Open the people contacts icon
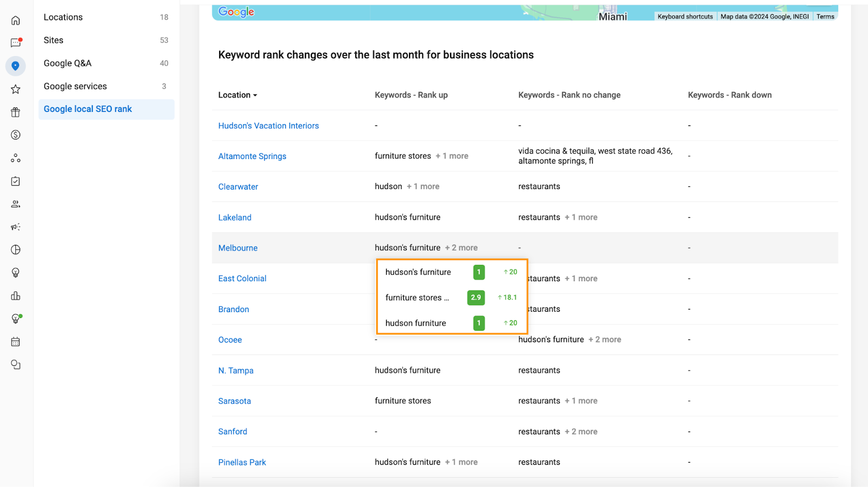 (16, 204)
